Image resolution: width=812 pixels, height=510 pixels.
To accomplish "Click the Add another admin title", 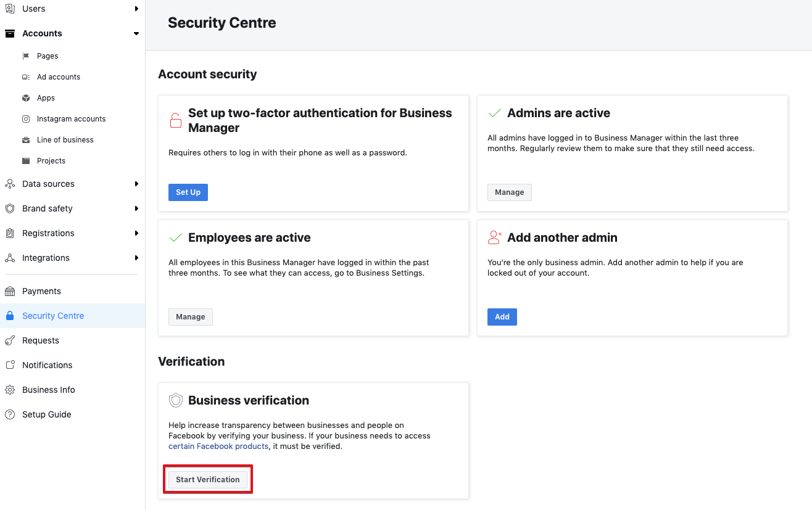I will coord(562,237).
